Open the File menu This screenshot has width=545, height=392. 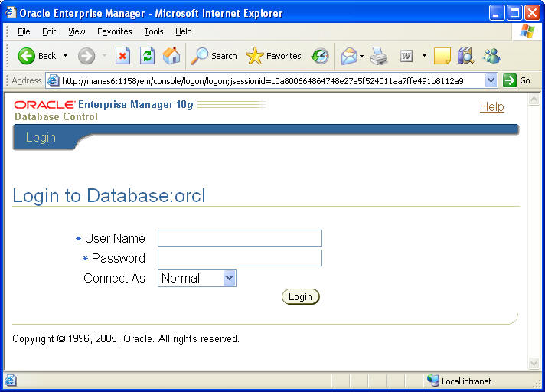(24, 31)
